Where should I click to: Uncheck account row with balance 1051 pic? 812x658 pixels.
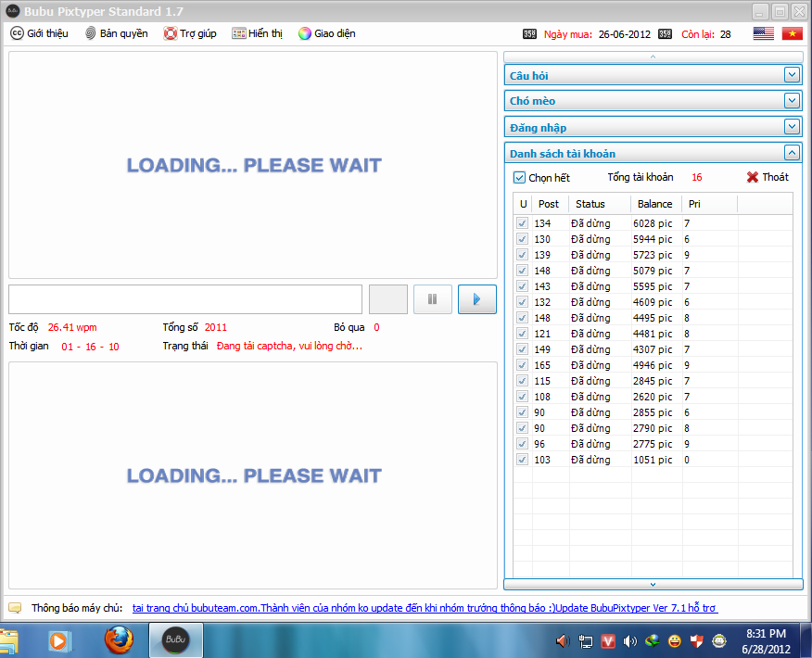tap(522, 460)
